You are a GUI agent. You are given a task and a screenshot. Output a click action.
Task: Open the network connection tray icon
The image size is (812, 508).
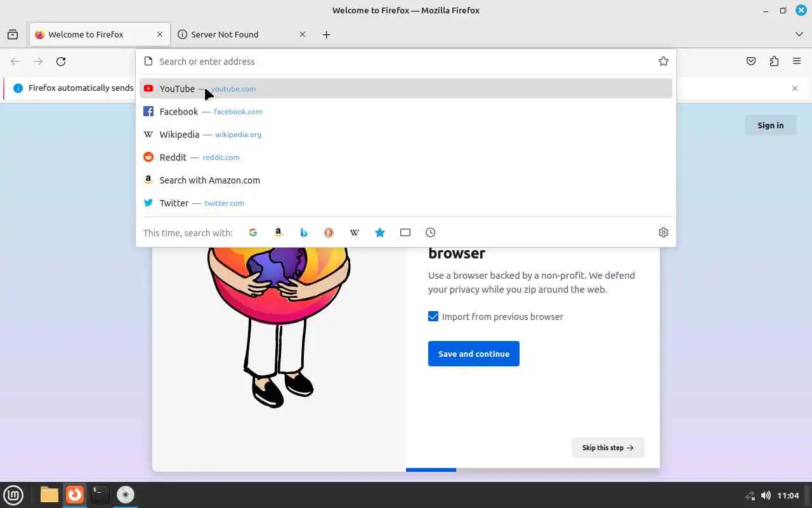750,495
